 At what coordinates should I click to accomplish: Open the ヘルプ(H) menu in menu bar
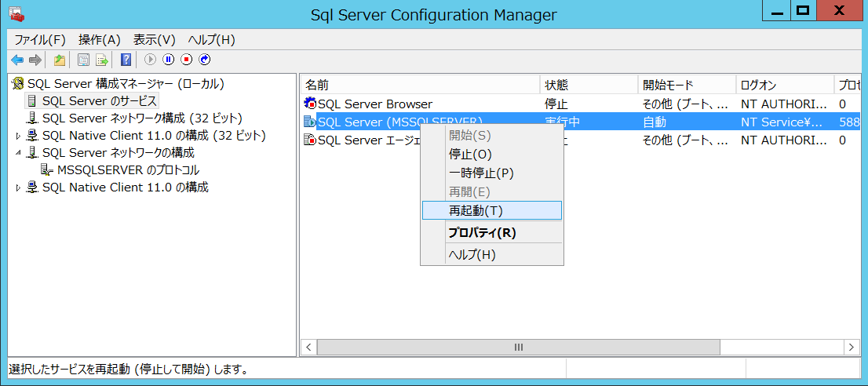211,40
